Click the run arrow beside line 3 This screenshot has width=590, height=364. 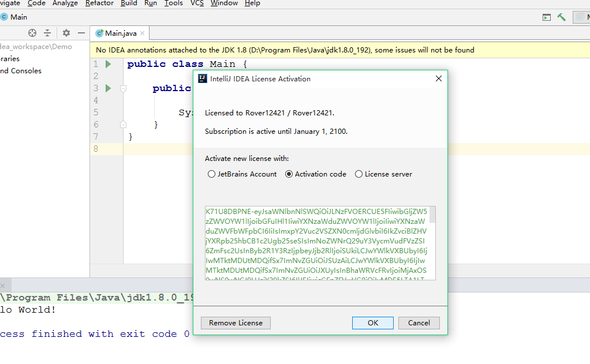[x=109, y=88]
